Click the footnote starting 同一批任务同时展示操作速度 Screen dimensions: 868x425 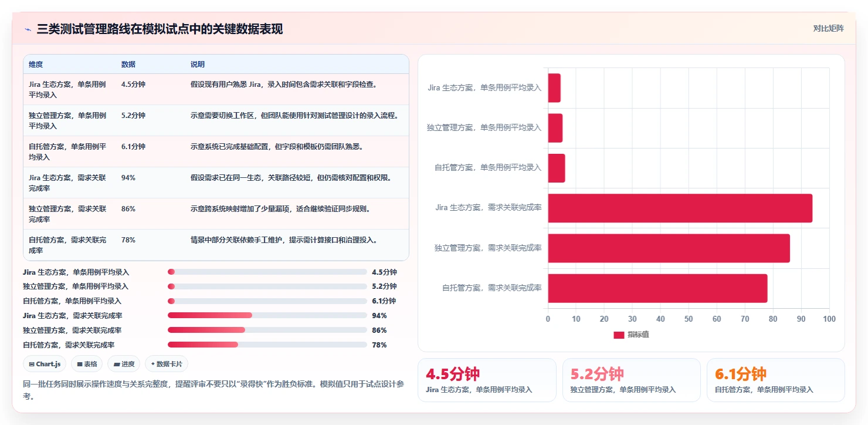213,390
